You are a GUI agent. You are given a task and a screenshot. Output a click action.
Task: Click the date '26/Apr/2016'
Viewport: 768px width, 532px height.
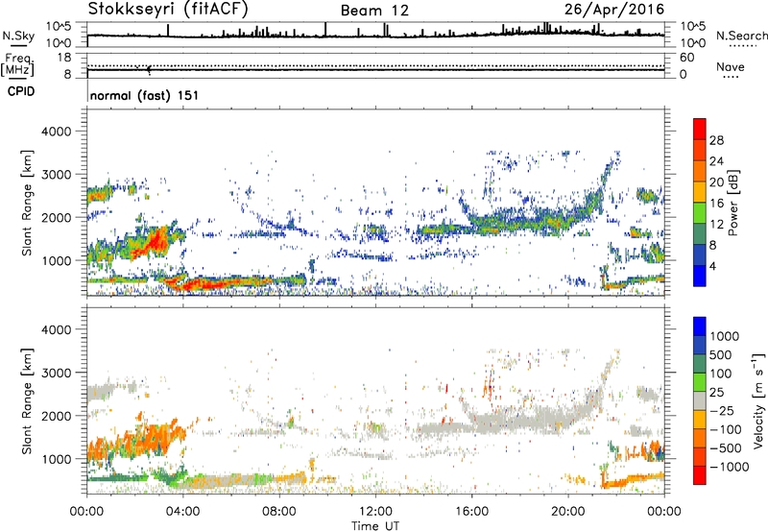pyautogui.click(x=614, y=10)
